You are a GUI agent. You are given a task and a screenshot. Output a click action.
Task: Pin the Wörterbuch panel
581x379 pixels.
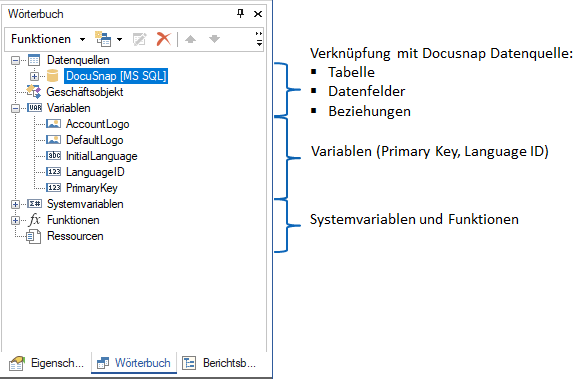[x=240, y=14]
